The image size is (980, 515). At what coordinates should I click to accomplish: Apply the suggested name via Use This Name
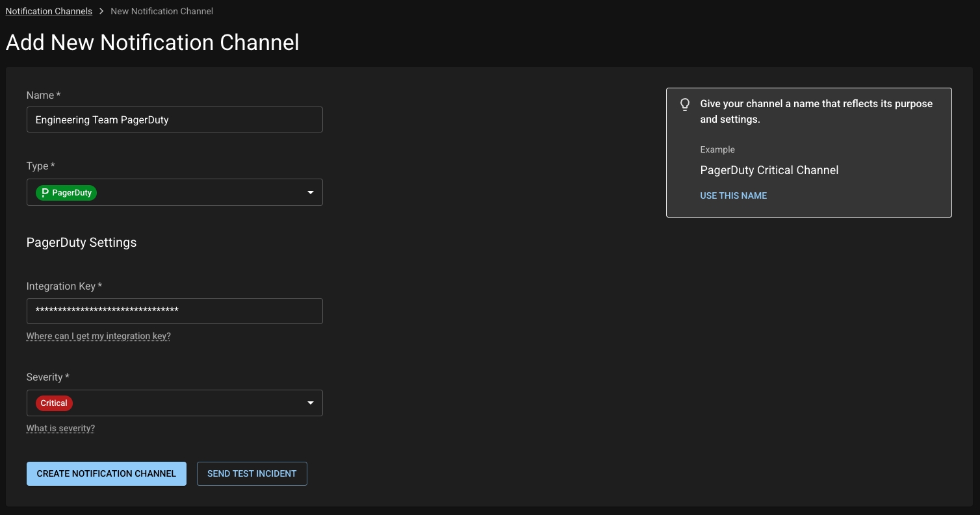(x=733, y=195)
